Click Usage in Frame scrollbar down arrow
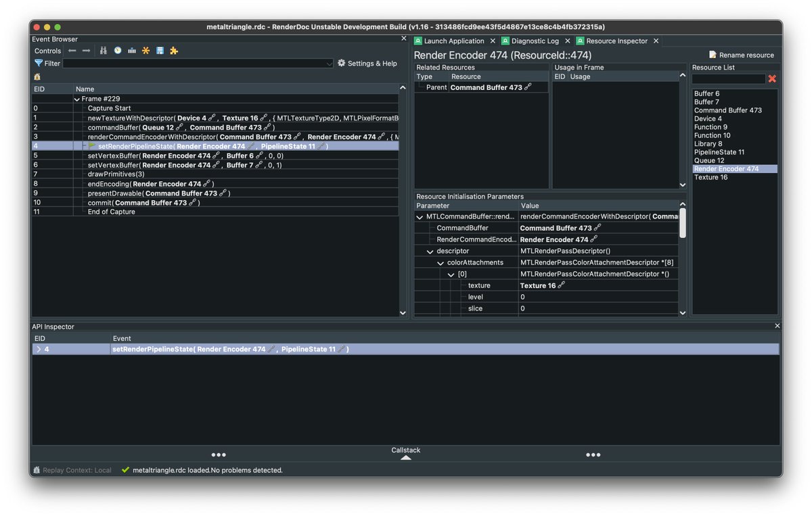The width and height of the screenshot is (812, 516). [x=682, y=185]
